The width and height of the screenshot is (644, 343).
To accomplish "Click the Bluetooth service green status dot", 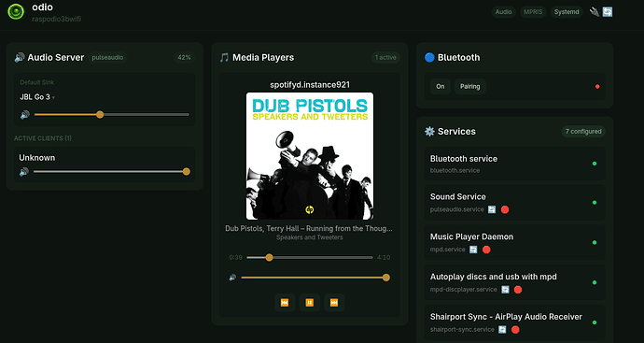I will (595, 164).
